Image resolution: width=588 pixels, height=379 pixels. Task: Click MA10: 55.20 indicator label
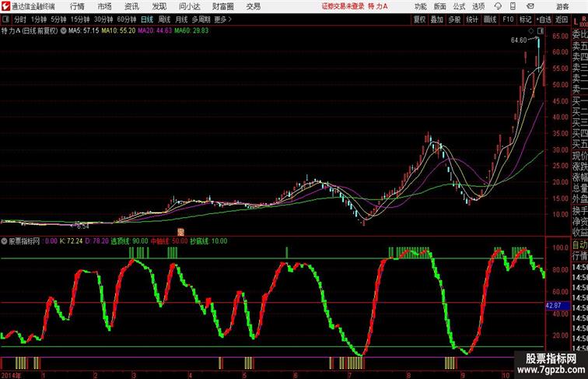pos(118,31)
